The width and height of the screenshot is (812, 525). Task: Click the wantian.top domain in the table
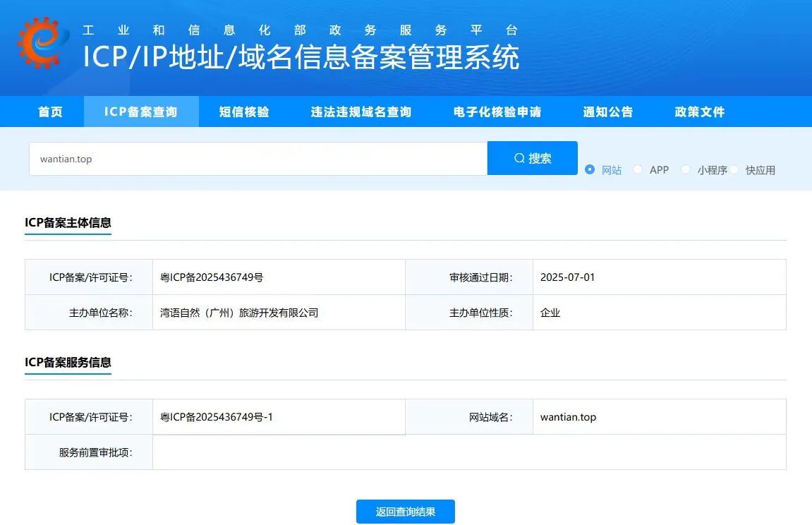point(568,417)
